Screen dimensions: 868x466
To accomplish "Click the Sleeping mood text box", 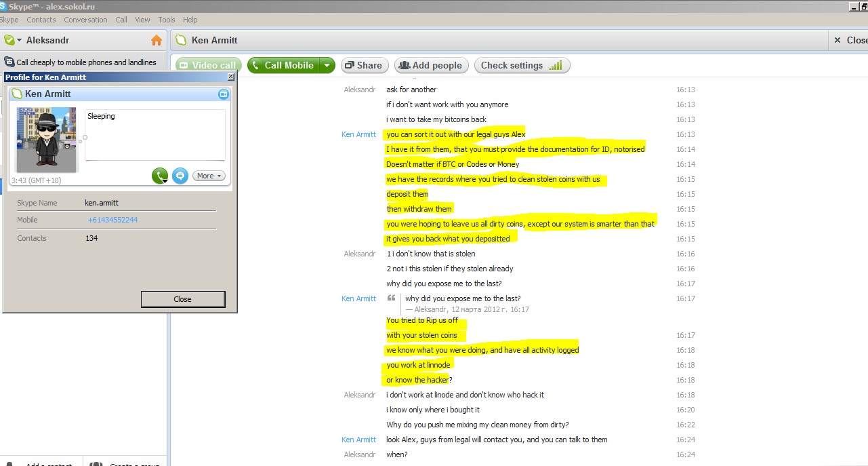I will pos(155,135).
